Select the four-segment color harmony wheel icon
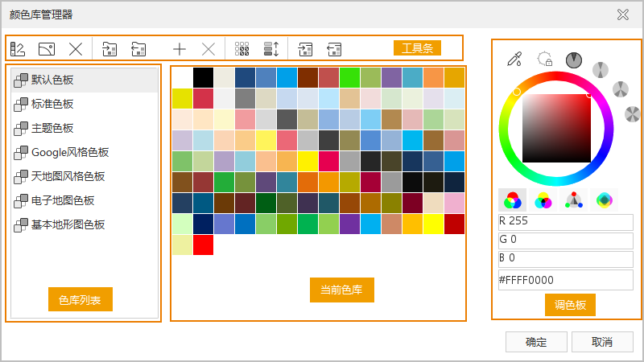The image size is (644, 362). pos(633,113)
